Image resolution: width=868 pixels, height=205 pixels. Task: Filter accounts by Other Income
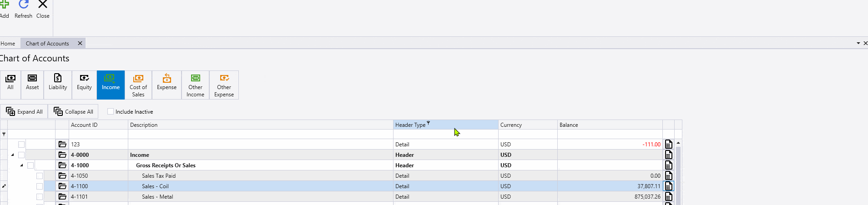[x=195, y=85]
